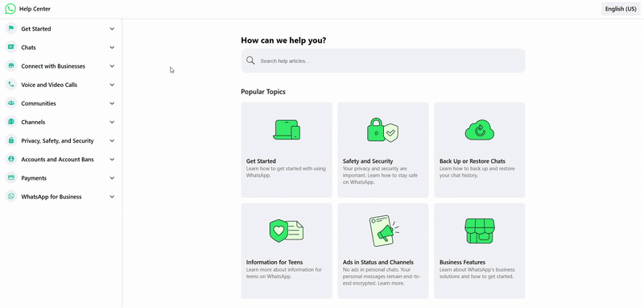Open the Get Started card title

point(261,161)
